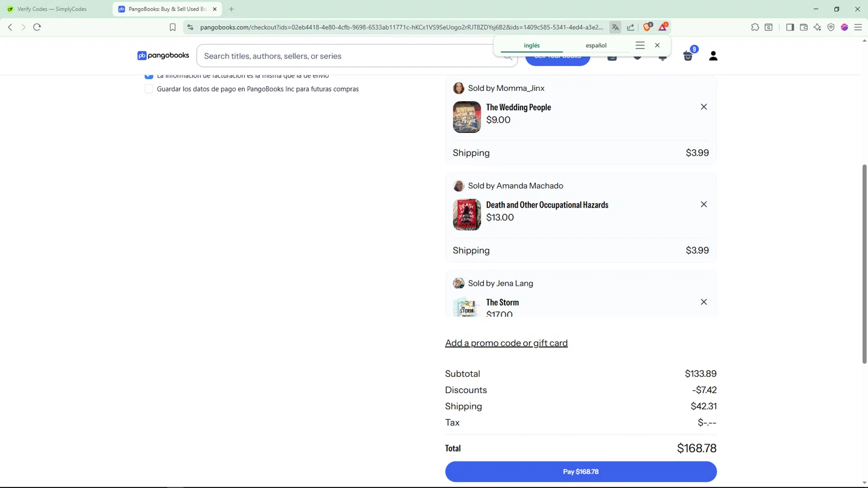This screenshot has height=488, width=868.
Task: Click the share page icon in address bar
Action: point(631,27)
